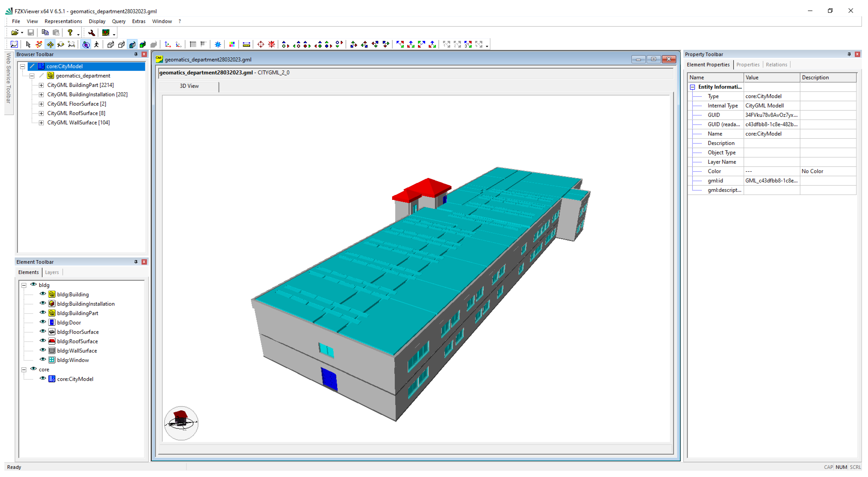The image size is (868, 477).
Task: Click the walking person navigation icon
Action: pyautogui.click(x=97, y=44)
